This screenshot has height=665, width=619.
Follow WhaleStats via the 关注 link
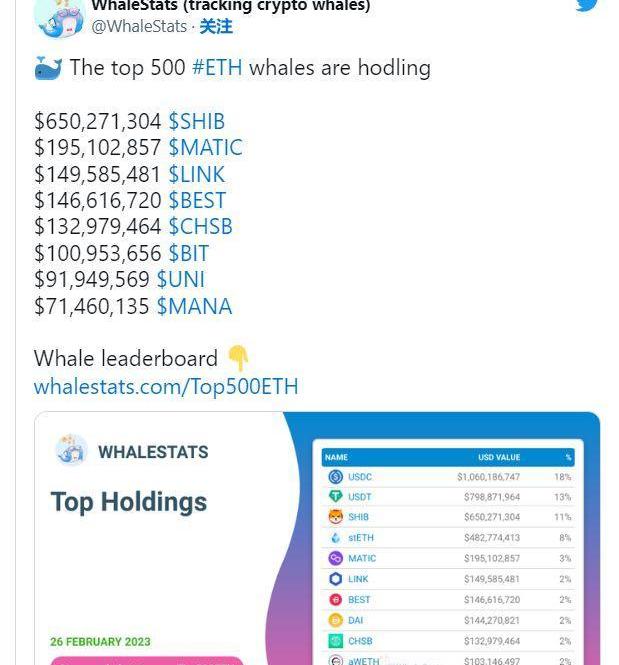point(216,27)
